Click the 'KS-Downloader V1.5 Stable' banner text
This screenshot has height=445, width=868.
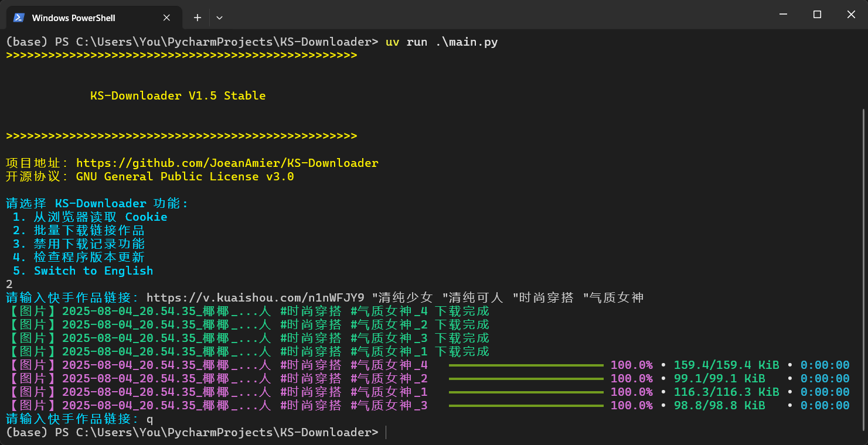click(x=178, y=95)
